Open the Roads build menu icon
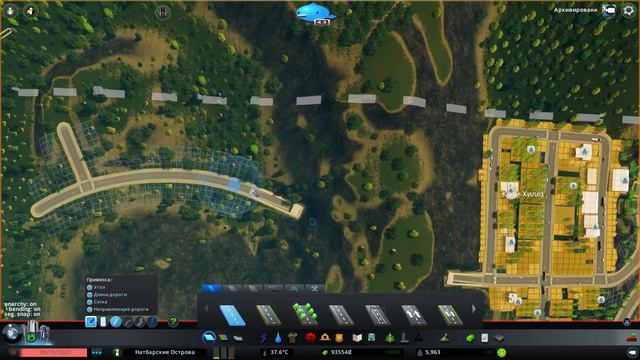Screen dimensions: 640x360 click(x=209, y=338)
